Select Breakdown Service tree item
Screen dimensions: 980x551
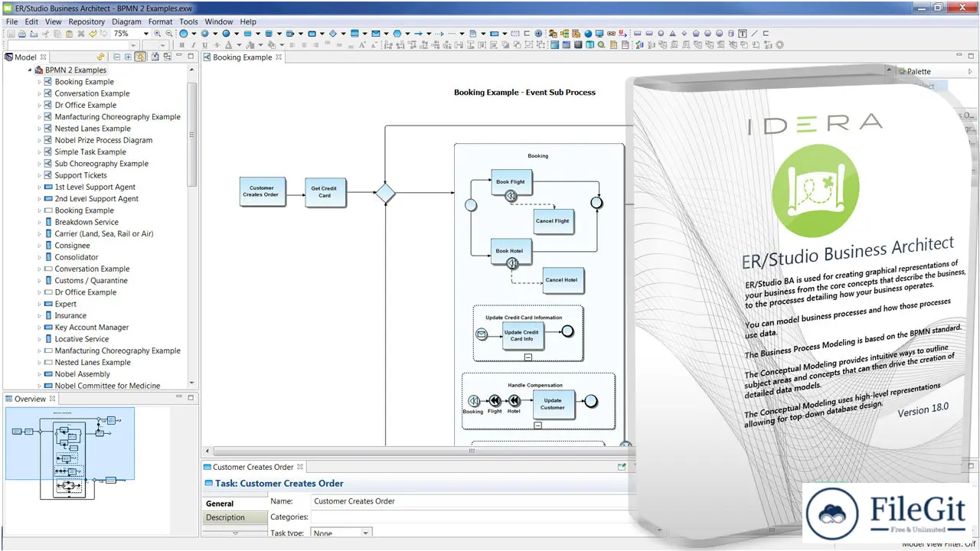click(x=87, y=223)
